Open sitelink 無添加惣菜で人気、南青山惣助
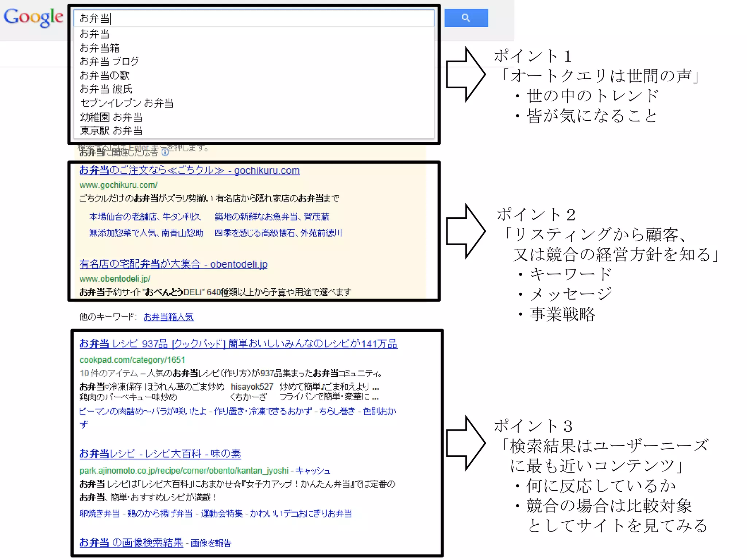The width and height of the screenshot is (747, 560). [146, 233]
